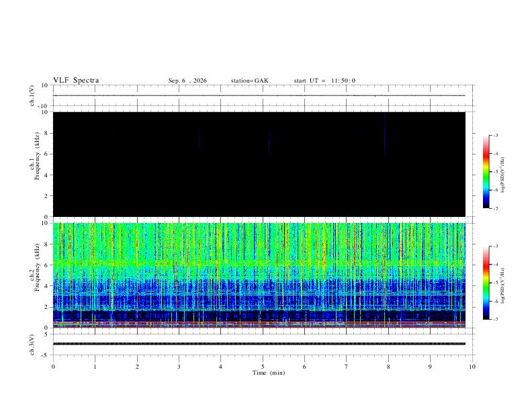Click time axis tick labeled 10
532x411 pixels.
[472, 367]
